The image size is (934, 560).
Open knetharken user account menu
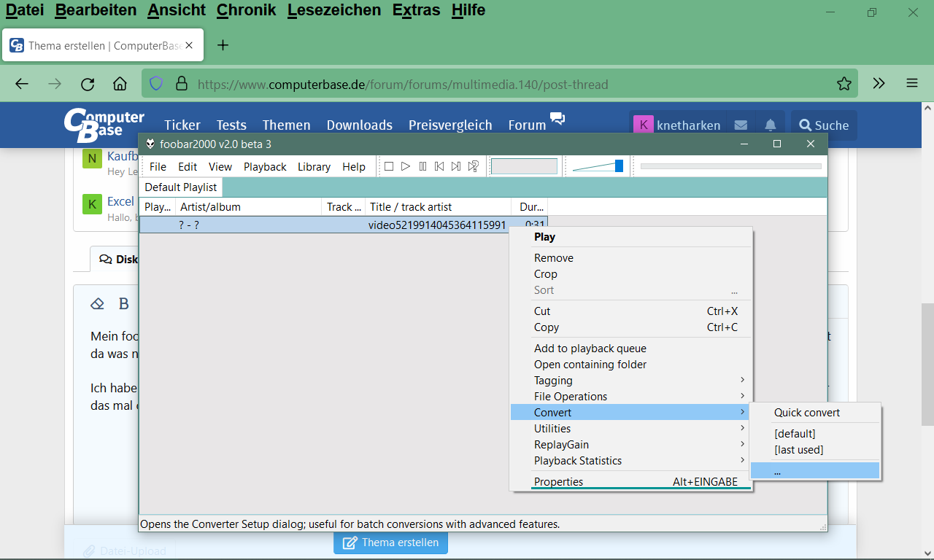[677, 125]
